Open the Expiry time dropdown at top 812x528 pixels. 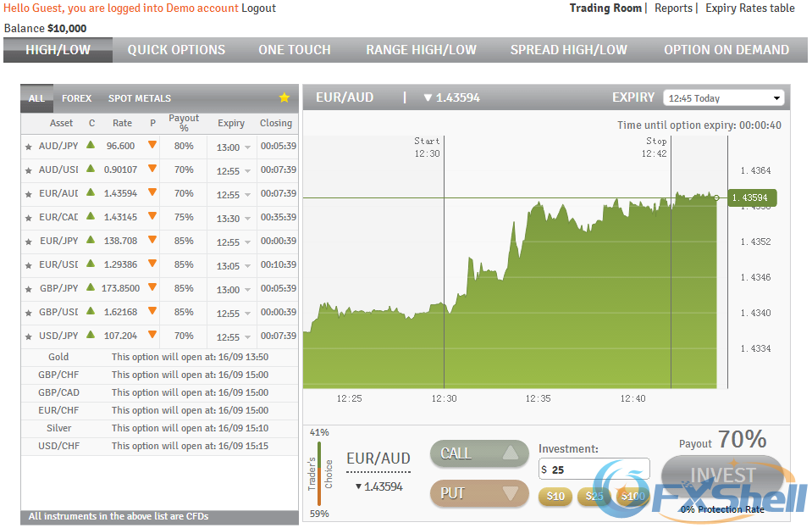724,98
